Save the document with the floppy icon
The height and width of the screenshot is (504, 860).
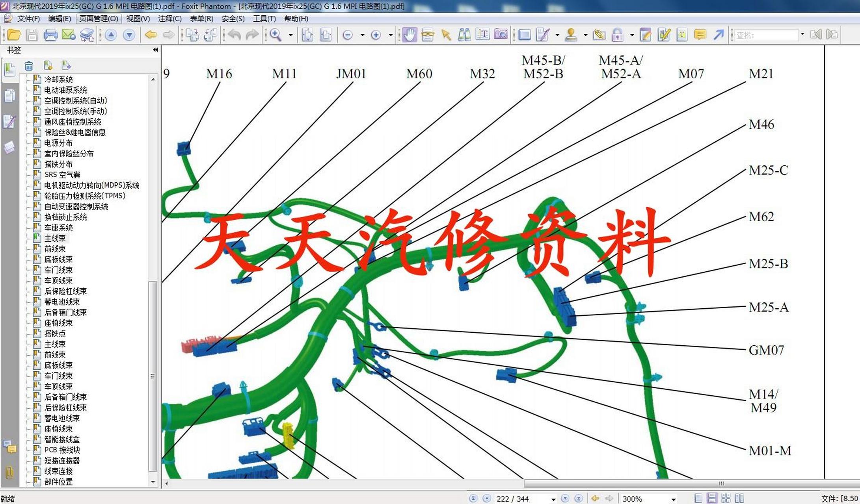pos(32,35)
